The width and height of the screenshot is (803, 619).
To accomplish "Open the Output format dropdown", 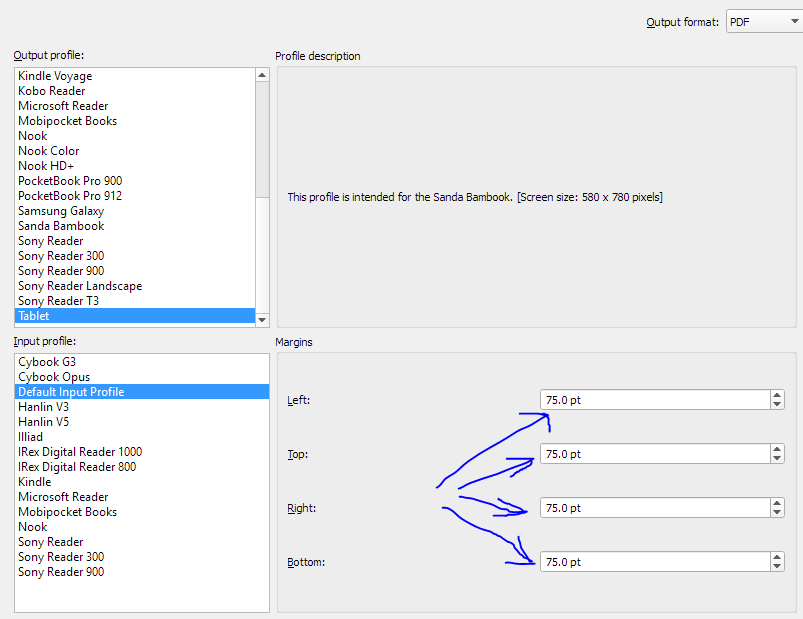I will (x=764, y=22).
